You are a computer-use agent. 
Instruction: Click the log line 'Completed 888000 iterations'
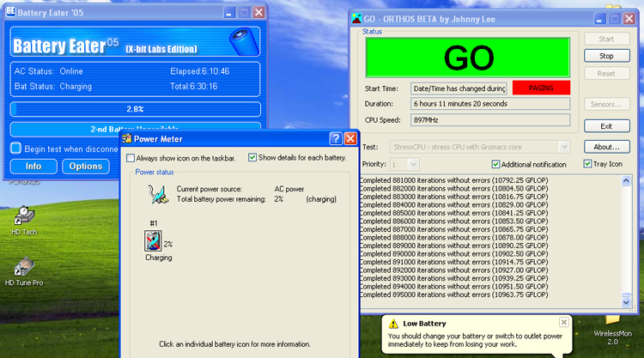tap(454, 238)
